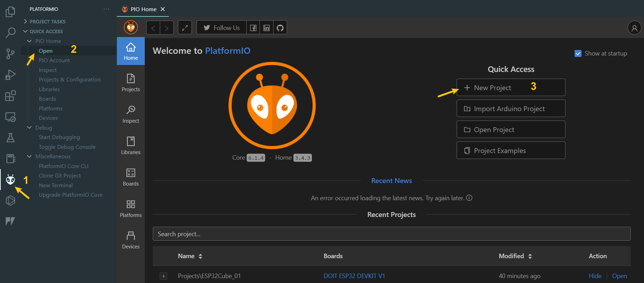Select Upgrade PlatformIO Core item
Viewport: 644px width, 283px height.
[70, 195]
